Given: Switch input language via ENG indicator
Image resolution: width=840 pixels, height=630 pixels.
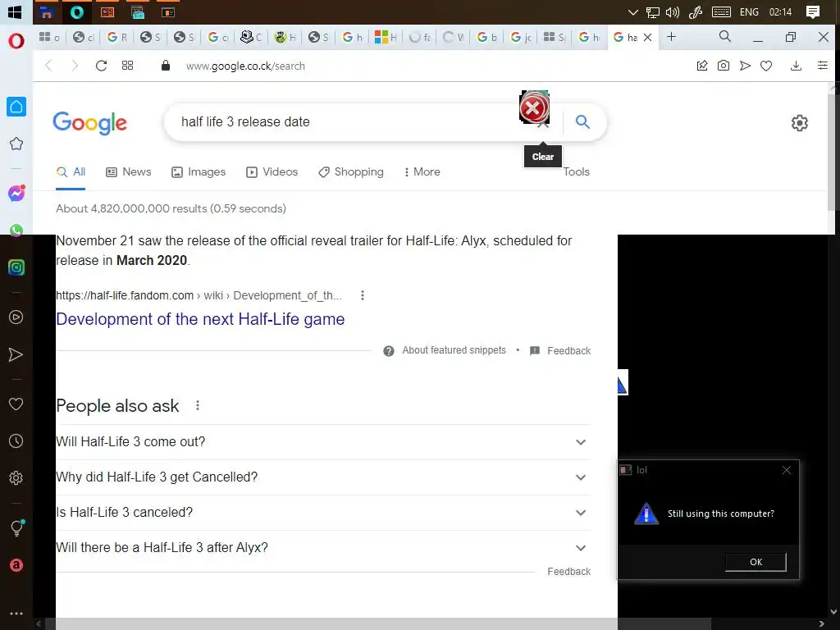Looking at the screenshot, I should (x=749, y=11).
